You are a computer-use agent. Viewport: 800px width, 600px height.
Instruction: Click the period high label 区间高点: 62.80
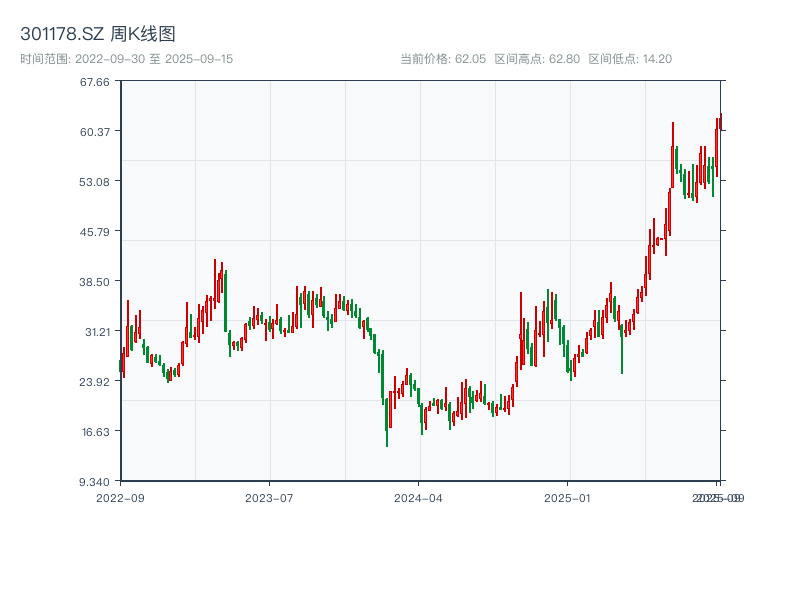(537, 59)
